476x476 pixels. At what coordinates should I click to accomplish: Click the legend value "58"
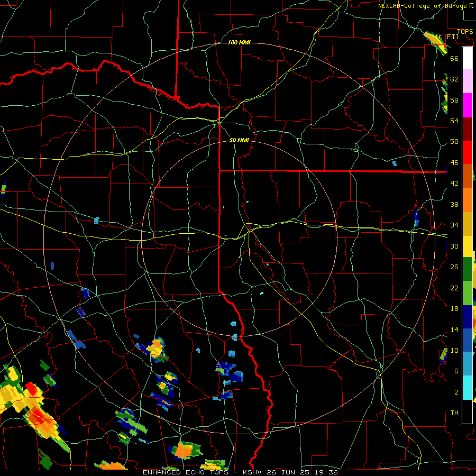coord(454,100)
